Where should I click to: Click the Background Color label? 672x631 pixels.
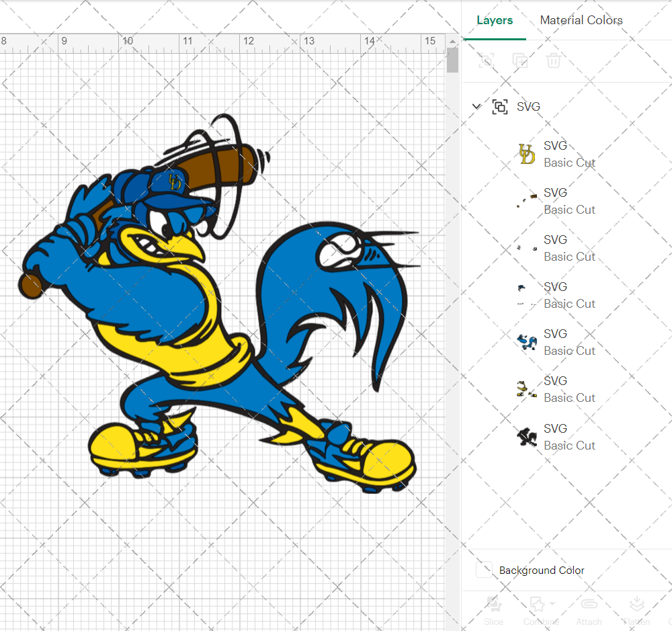(x=541, y=571)
